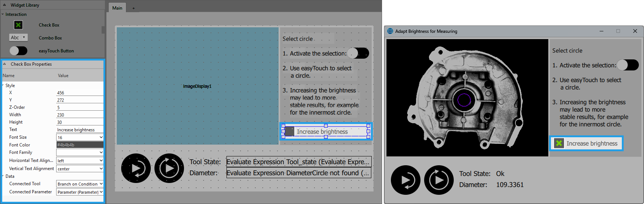The height and width of the screenshot is (204, 644).
Task: Collapse the Check Box Properties panel
Action: click(x=4, y=64)
